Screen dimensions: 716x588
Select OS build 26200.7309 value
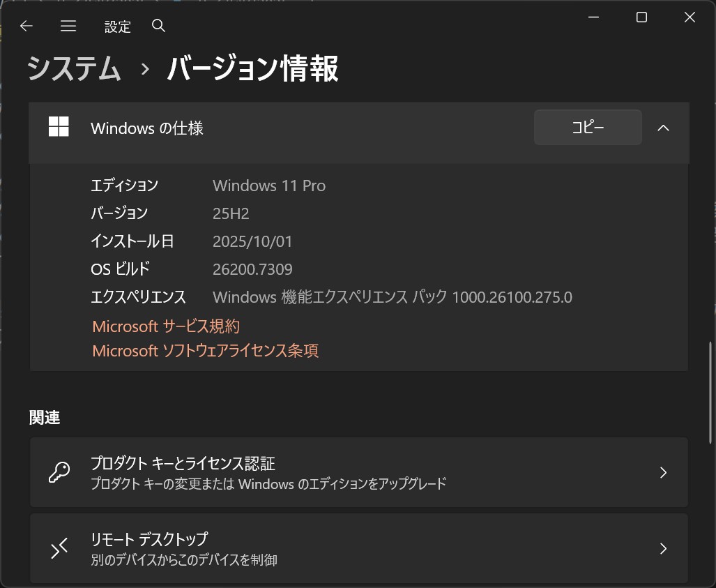pyautogui.click(x=252, y=269)
